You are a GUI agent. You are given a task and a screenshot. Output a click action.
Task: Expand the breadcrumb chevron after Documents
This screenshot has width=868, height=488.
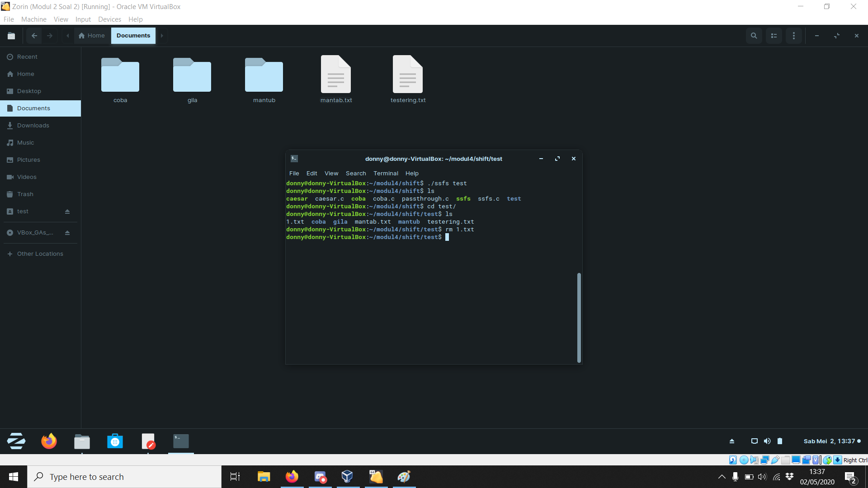(x=161, y=36)
